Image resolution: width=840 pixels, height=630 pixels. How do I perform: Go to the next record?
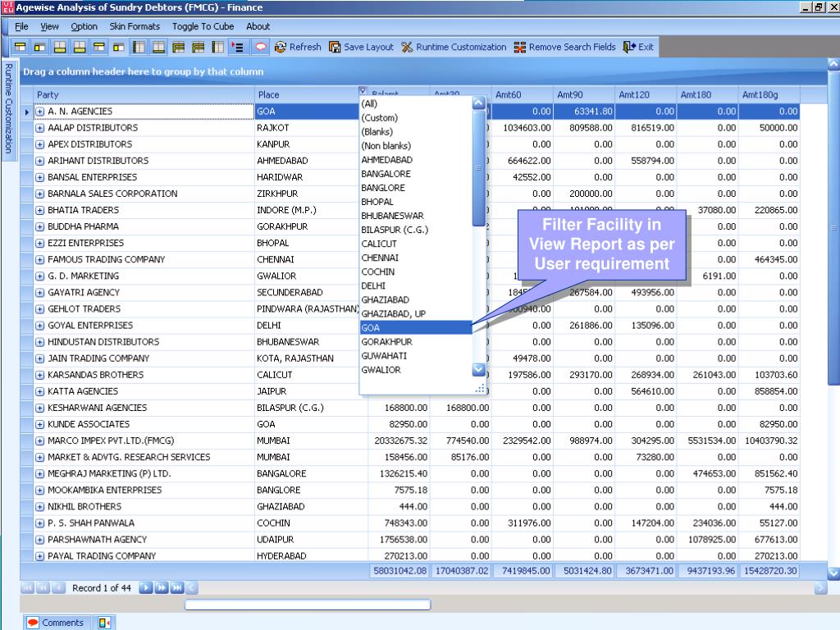coord(145,587)
